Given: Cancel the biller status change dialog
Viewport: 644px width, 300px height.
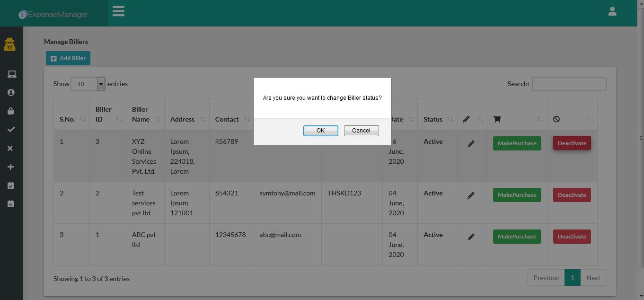Looking at the screenshot, I should coord(361,131).
